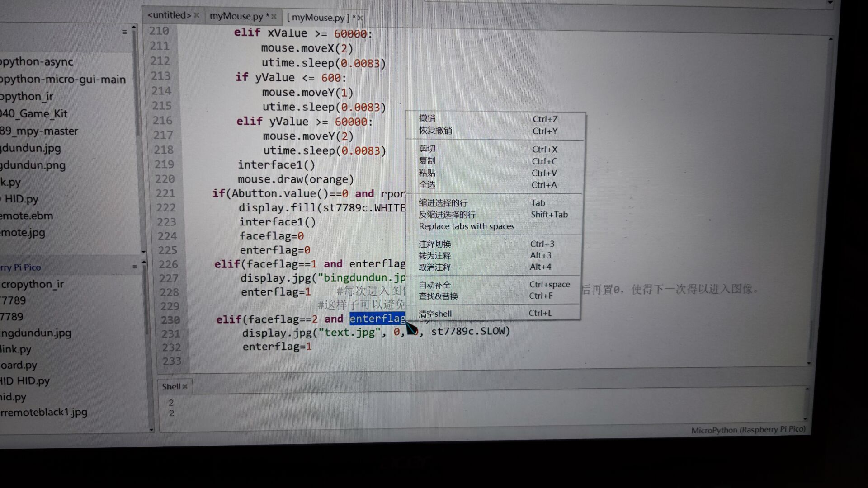
Task: Choose 查找&替换 (Find & Replace) entry
Action: pos(493,296)
